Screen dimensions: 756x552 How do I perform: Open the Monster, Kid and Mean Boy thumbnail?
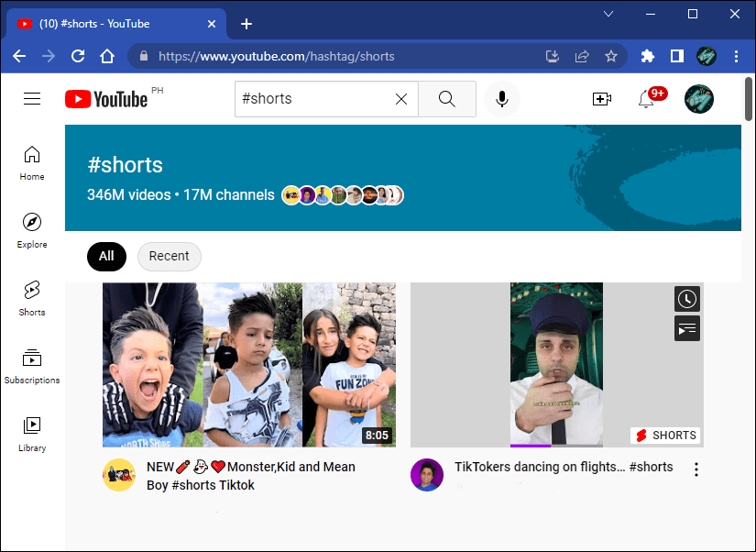[250, 364]
